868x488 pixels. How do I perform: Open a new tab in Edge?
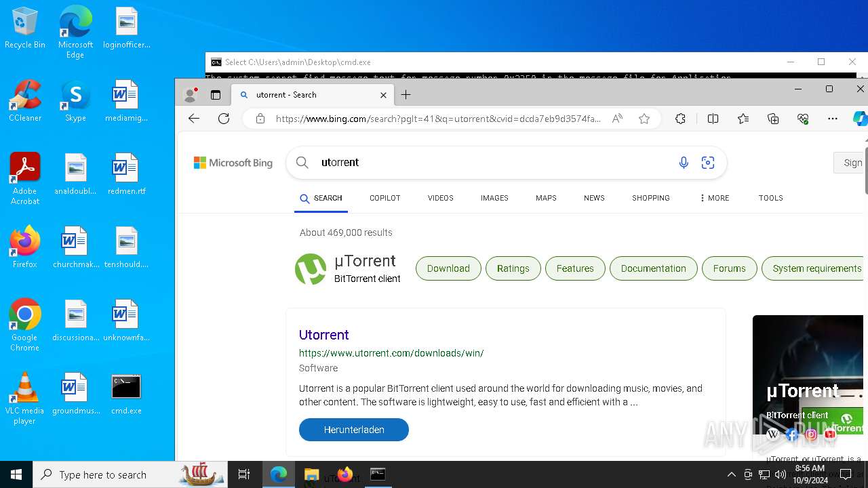[x=406, y=95]
